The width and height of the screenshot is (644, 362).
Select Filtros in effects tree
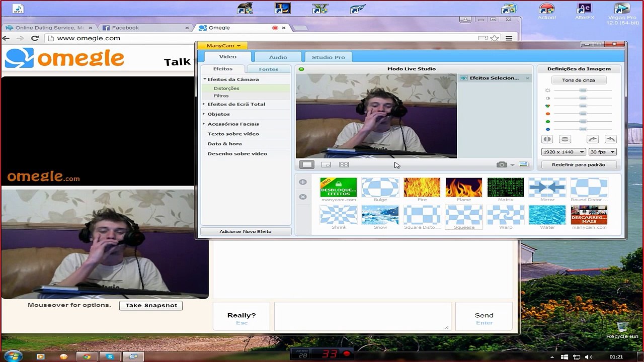click(x=221, y=96)
